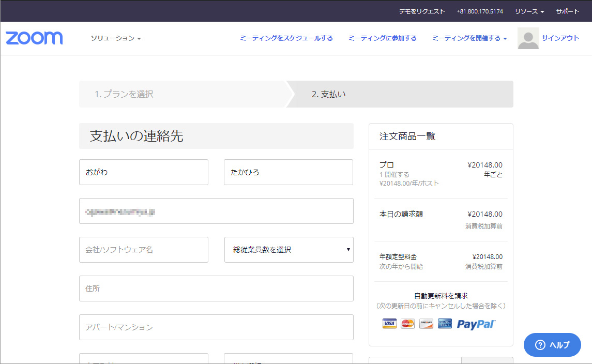This screenshot has height=364, width=592.
Task: Click the Zoom logo
Action: [34, 38]
